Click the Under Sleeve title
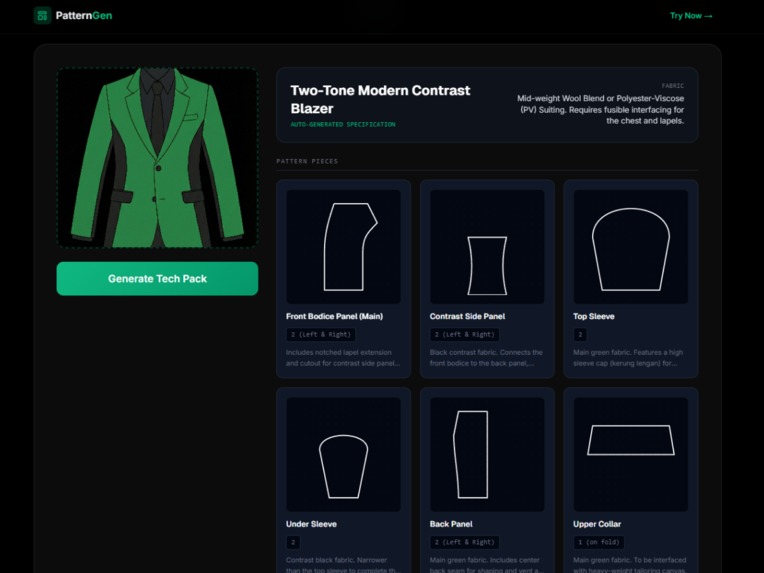The height and width of the screenshot is (573, 764). coord(311,524)
